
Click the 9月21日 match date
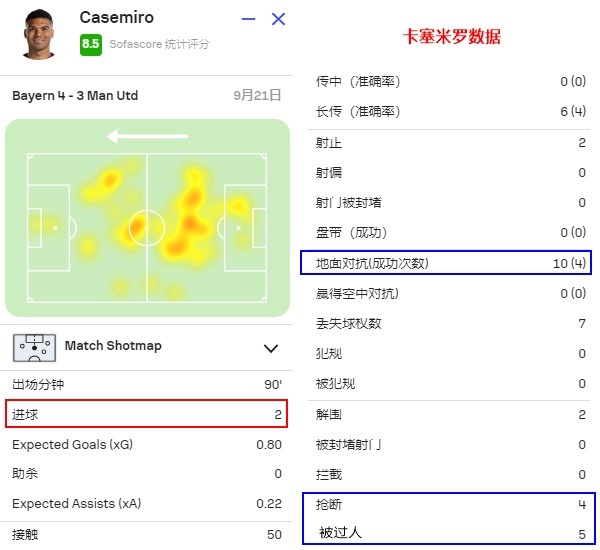pyautogui.click(x=257, y=95)
